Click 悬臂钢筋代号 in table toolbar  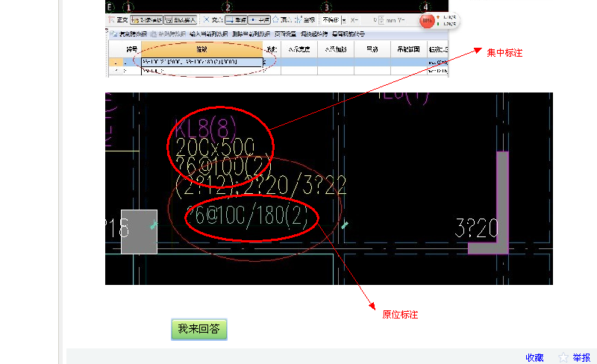(x=348, y=34)
